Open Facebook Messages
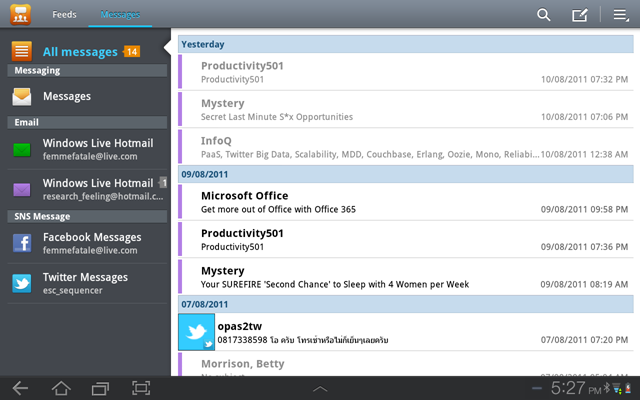Image resolution: width=640 pixels, height=400 pixels. [x=87, y=243]
